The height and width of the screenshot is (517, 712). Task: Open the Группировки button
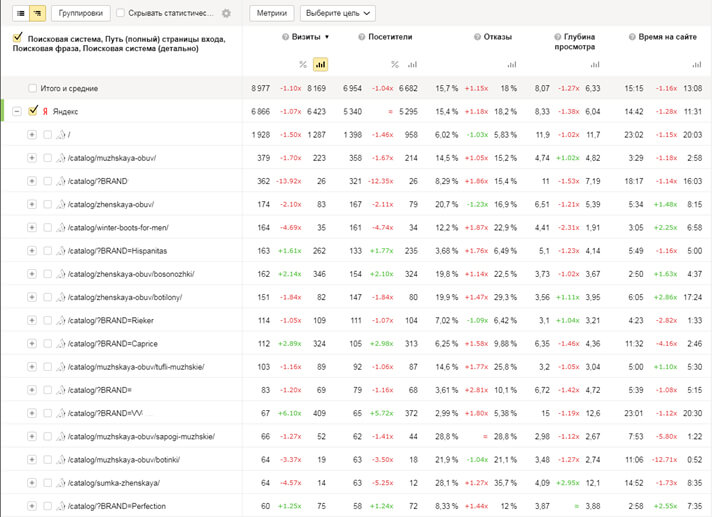(x=80, y=13)
